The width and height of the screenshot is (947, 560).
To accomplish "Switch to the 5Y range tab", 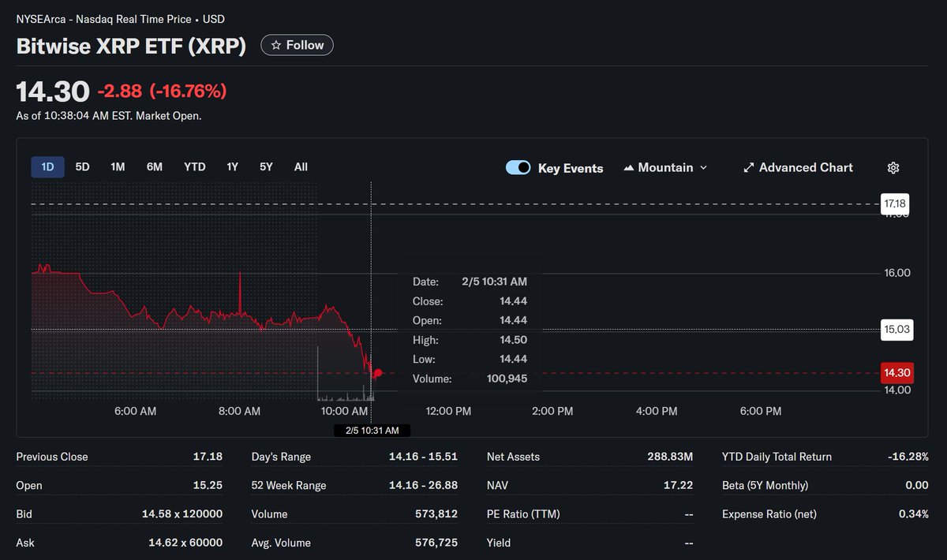I will click(266, 167).
